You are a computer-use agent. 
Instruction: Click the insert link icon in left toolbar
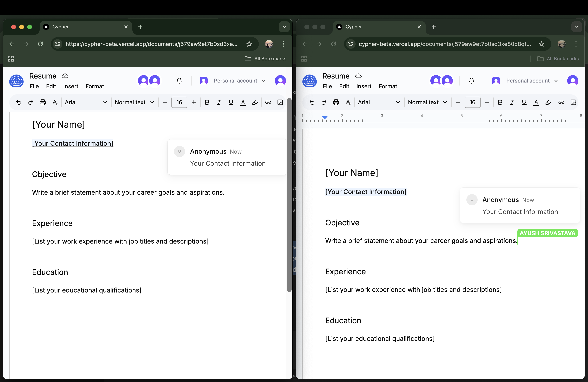tap(268, 102)
